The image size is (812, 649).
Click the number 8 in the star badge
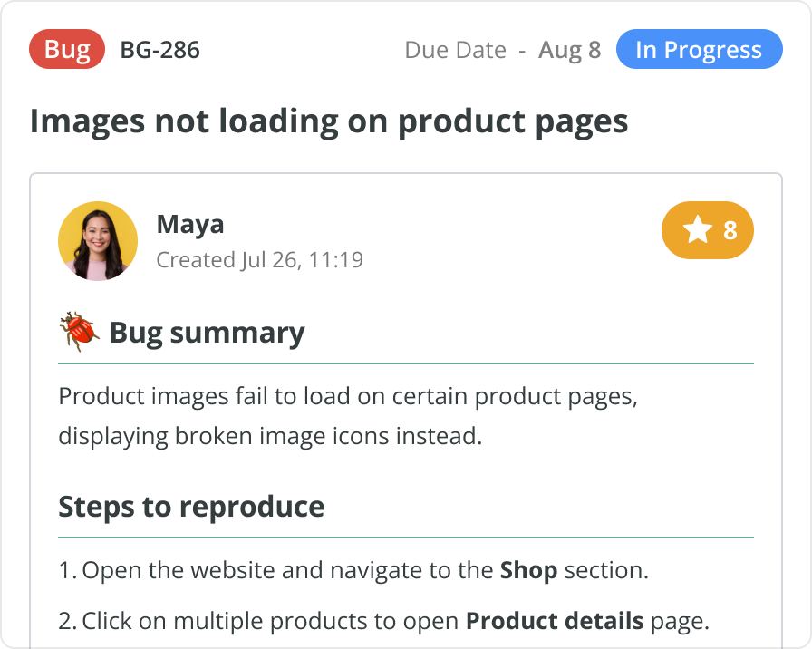(x=730, y=230)
